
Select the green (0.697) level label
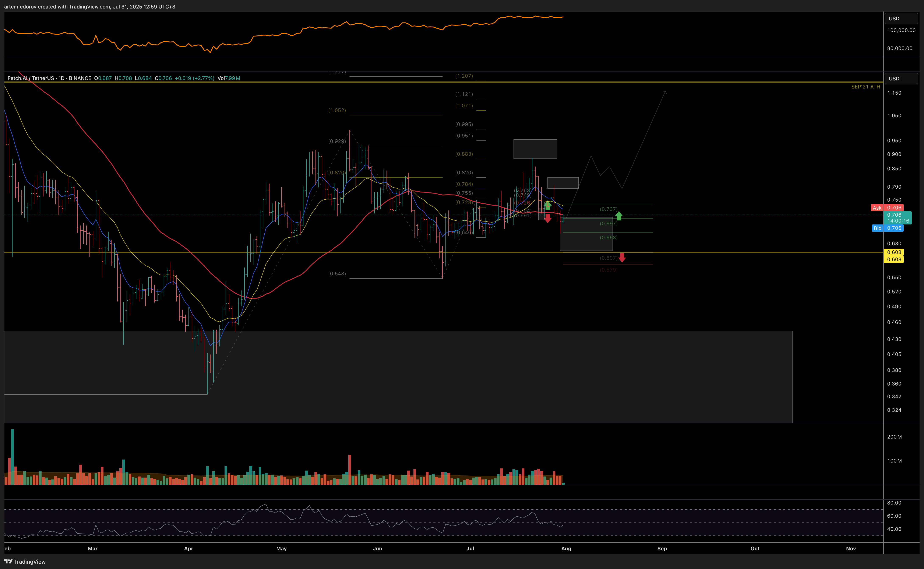point(609,224)
